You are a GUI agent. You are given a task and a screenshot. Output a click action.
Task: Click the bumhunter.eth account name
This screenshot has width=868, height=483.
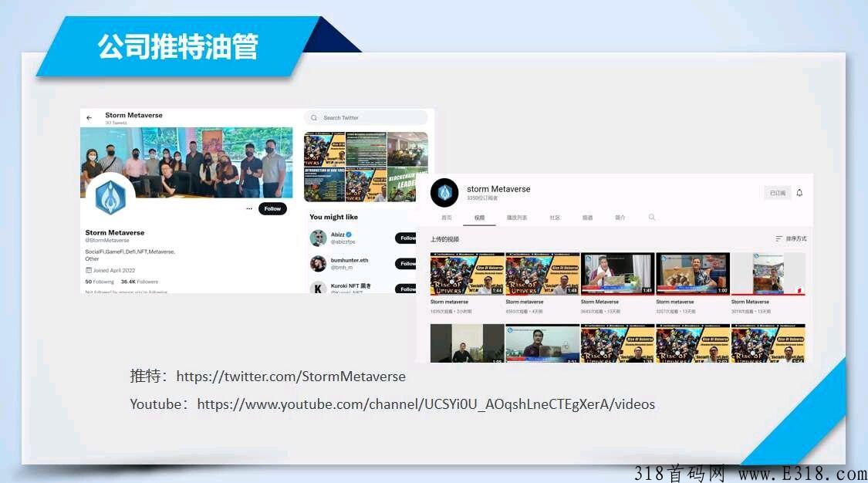click(x=350, y=260)
